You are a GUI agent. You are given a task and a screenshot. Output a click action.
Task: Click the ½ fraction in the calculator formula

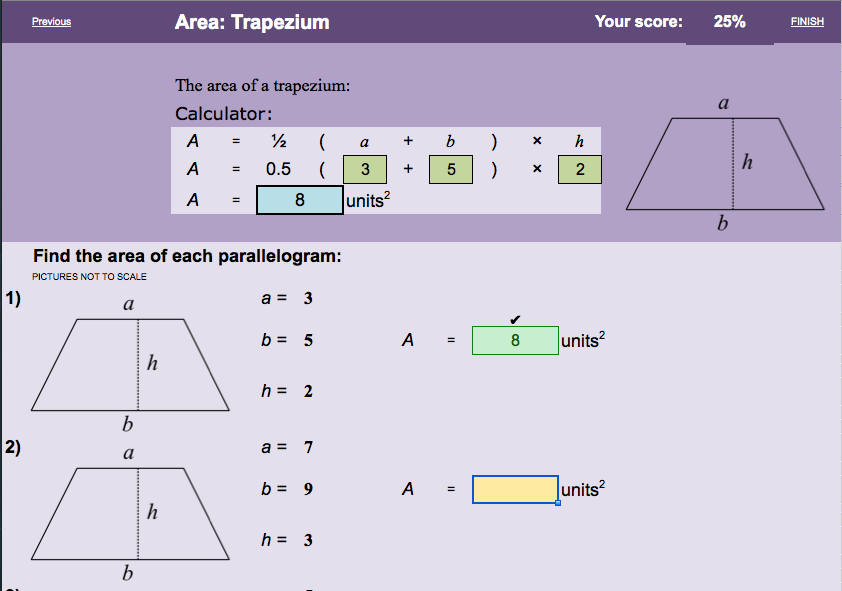pos(278,141)
